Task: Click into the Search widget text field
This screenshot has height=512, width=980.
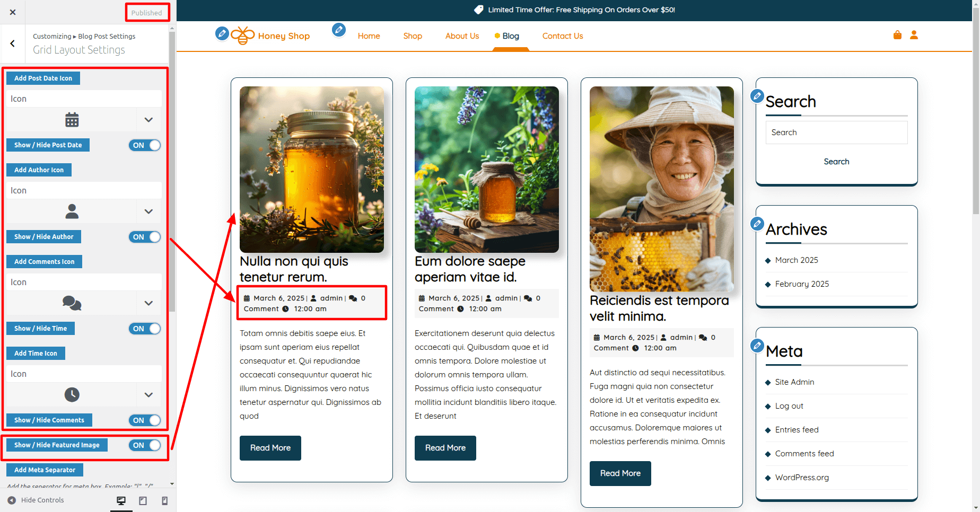Action: [x=836, y=133]
